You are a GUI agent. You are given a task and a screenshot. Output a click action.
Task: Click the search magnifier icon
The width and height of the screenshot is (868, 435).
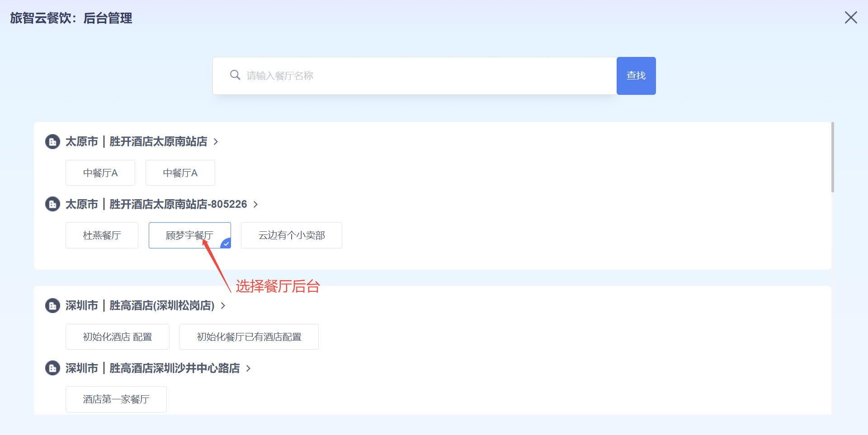(x=235, y=75)
